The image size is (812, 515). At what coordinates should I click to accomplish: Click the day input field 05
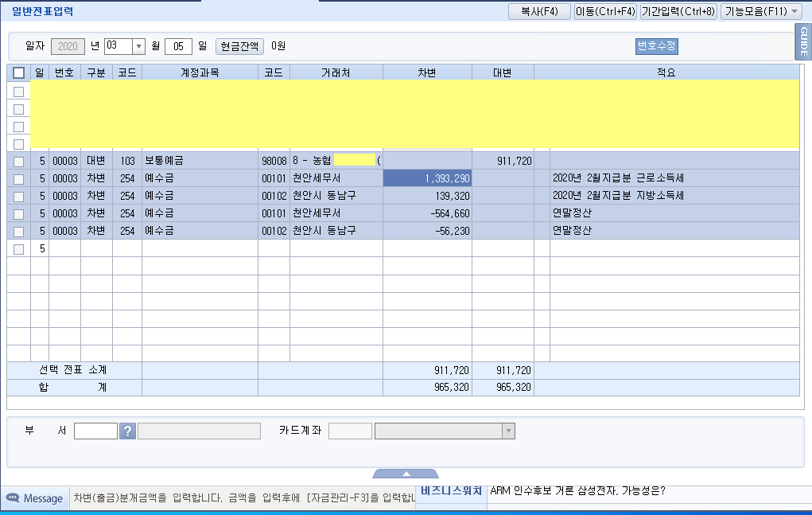pos(178,46)
